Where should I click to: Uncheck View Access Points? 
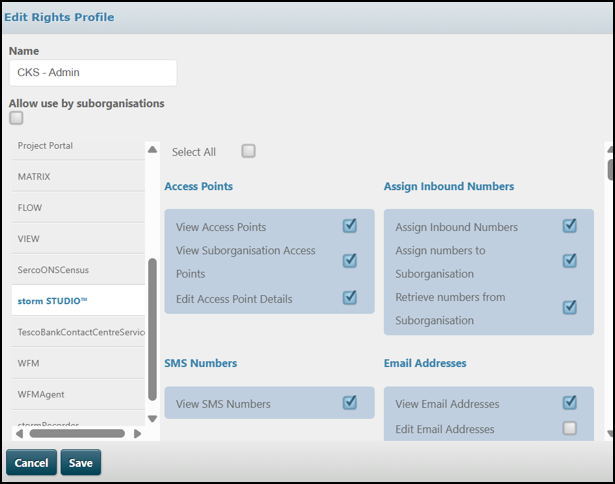pyautogui.click(x=350, y=226)
